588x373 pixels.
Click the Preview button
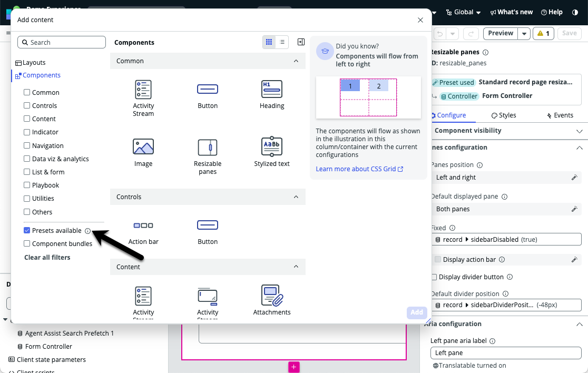coord(500,33)
